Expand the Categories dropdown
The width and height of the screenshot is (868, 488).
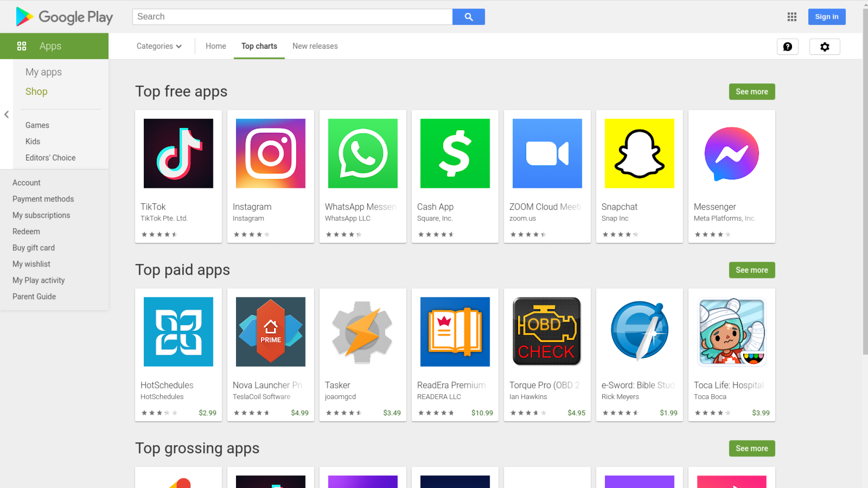(x=159, y=46)
